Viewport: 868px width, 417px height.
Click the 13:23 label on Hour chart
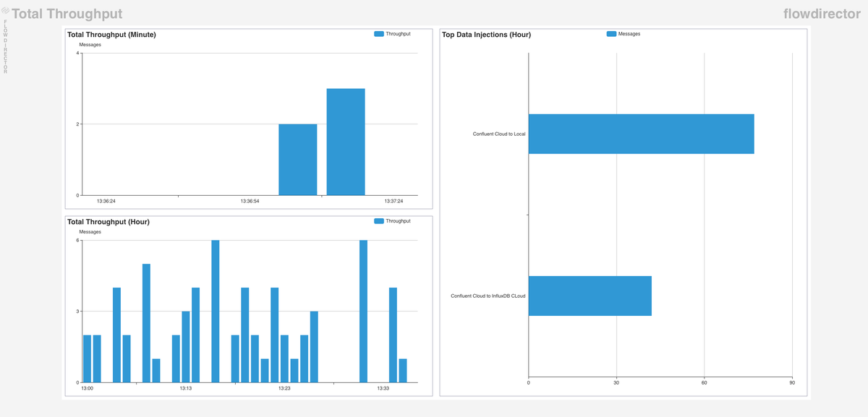click(284, 388)
